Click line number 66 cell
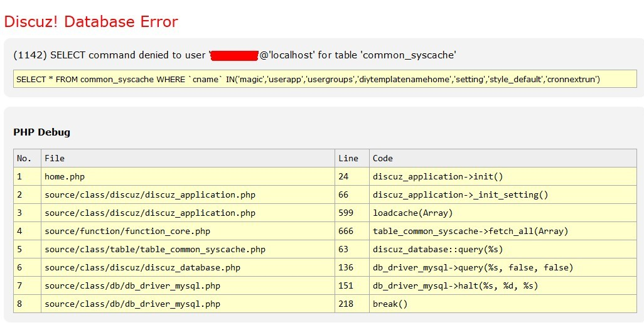This screenshot has height=330, width=644. [352, 194]
